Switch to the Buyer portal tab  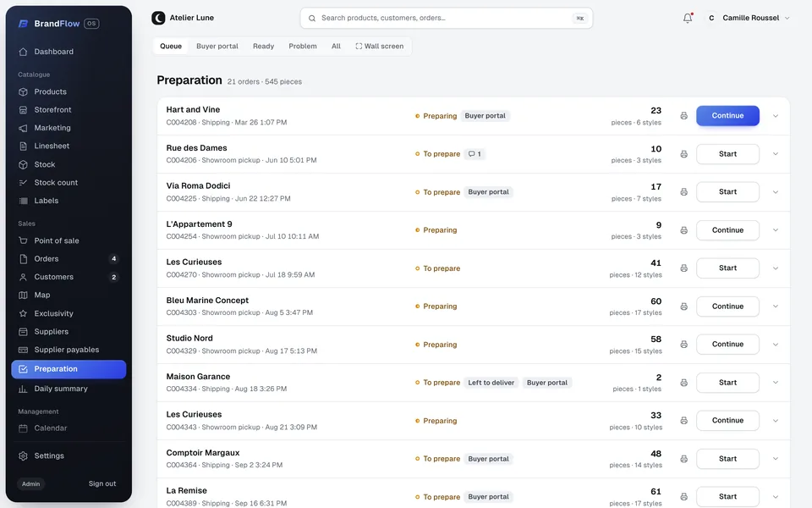217,47
